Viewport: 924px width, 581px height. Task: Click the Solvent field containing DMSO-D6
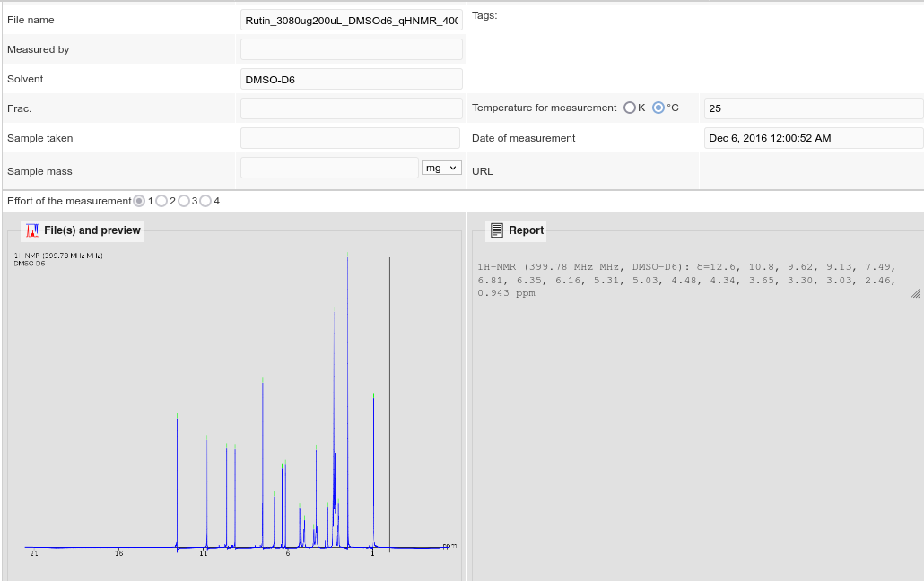(x=351, y=79)
